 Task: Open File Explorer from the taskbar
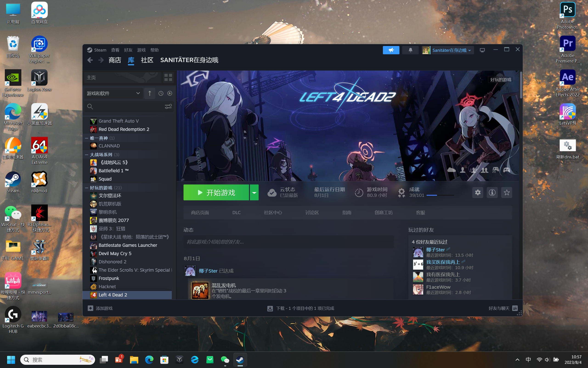(x=134, y=360)
